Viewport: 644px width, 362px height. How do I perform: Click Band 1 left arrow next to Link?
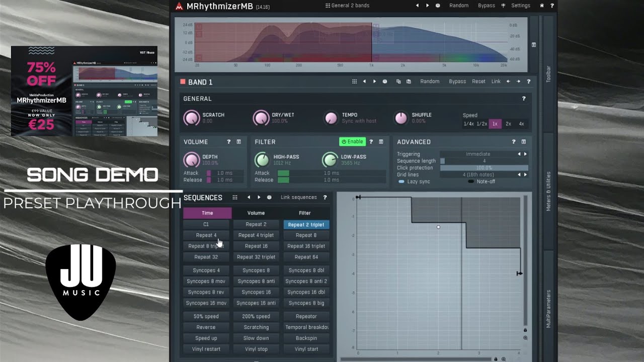[x=508, y=81]
